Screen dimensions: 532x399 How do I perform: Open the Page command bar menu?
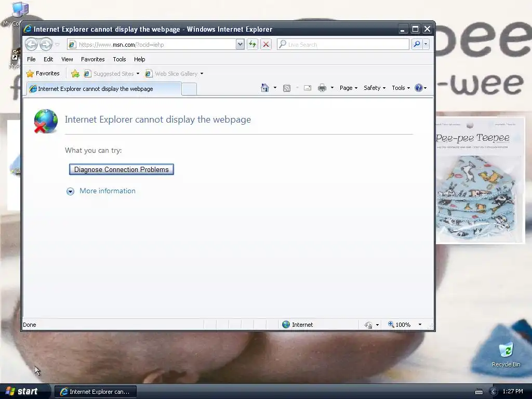(x=349, y=88)
